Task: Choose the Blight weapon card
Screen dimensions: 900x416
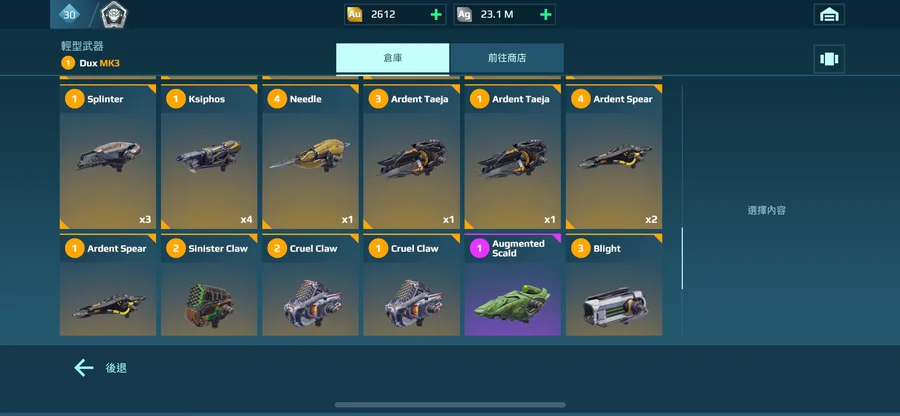Action: pos(614,285)
